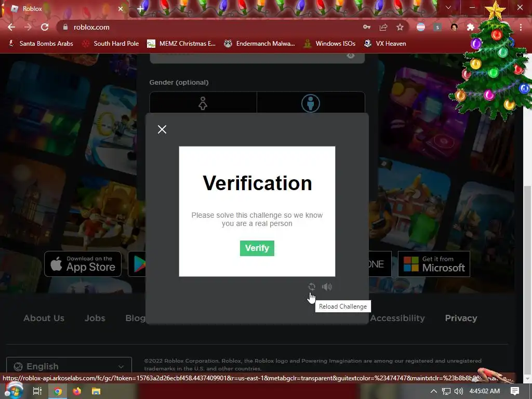Toggle password visibility eye icon

tap(351, 56)
